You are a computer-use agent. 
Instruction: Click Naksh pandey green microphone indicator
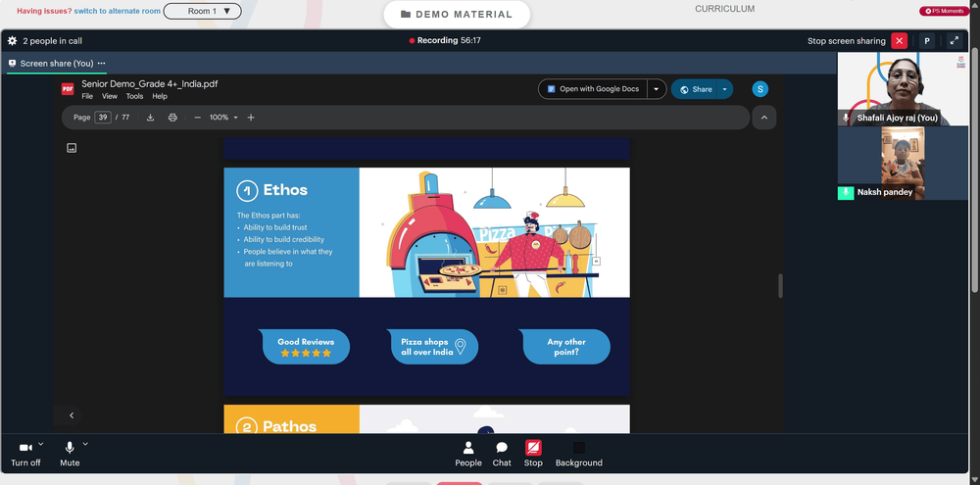click(x=846, y=192)
